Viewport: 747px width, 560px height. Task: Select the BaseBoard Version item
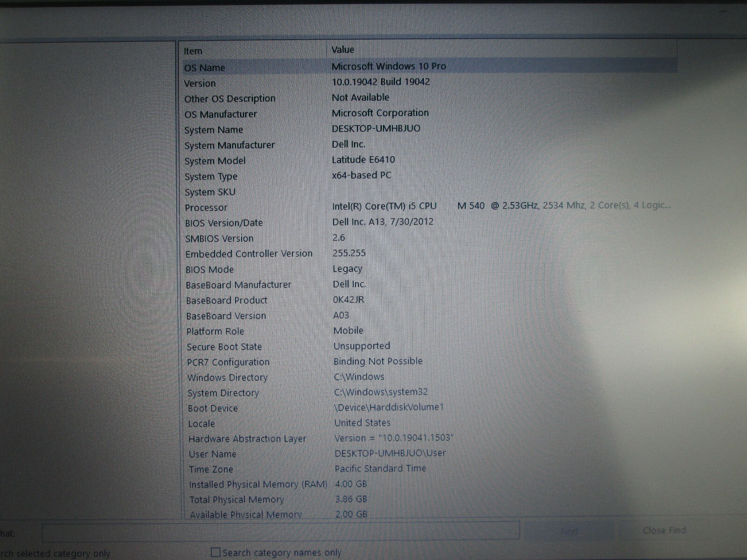tap(226, 316)
